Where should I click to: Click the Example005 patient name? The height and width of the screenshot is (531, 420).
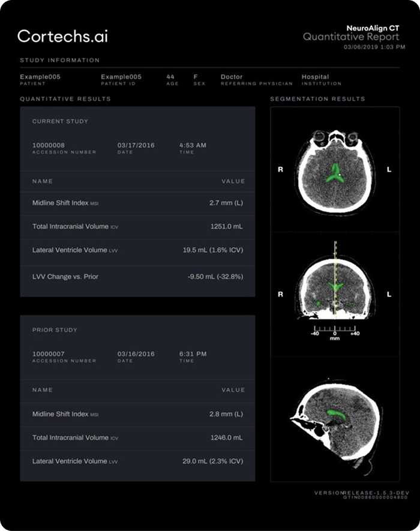tap(40, 77)
